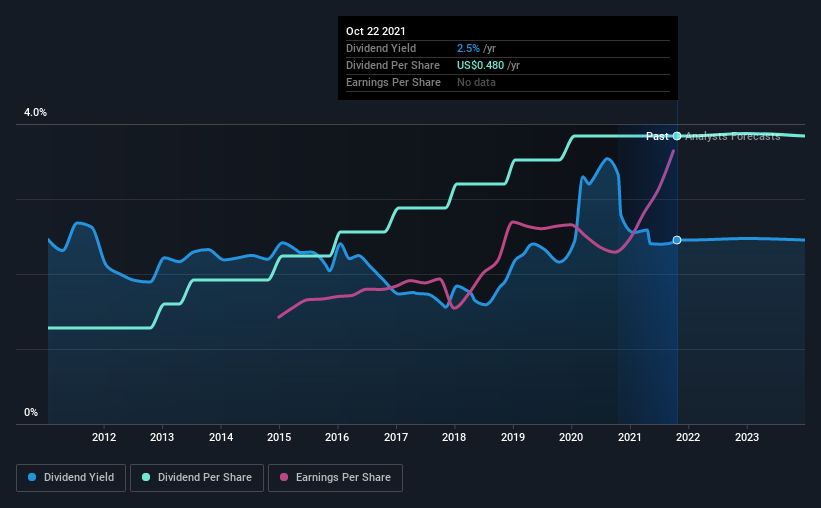This screenshot has height=508, width=821.
Task: Click the No data earnings value
Action: point(476,82)
